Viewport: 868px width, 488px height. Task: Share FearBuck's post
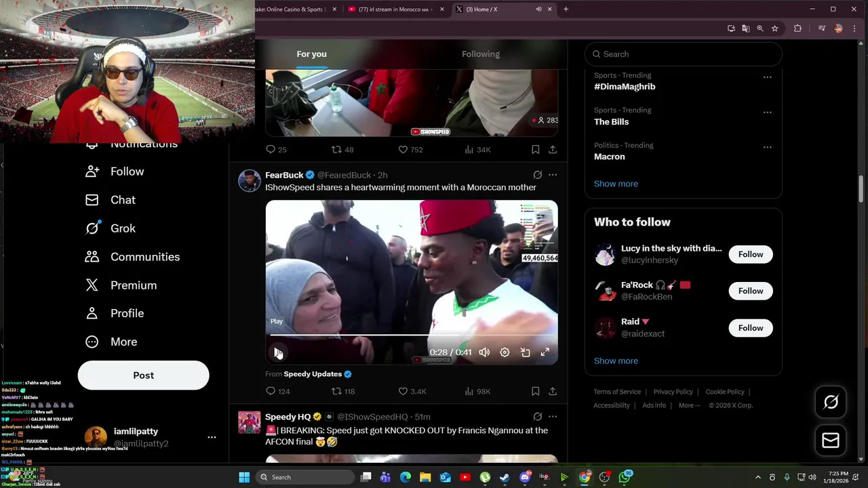pyautogui.click(x=553, y=391)
